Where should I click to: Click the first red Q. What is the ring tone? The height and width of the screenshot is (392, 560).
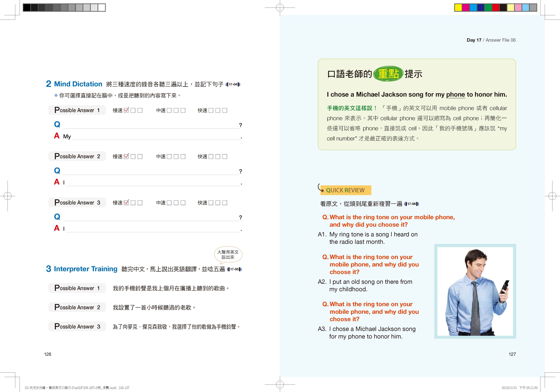[389, 221]
